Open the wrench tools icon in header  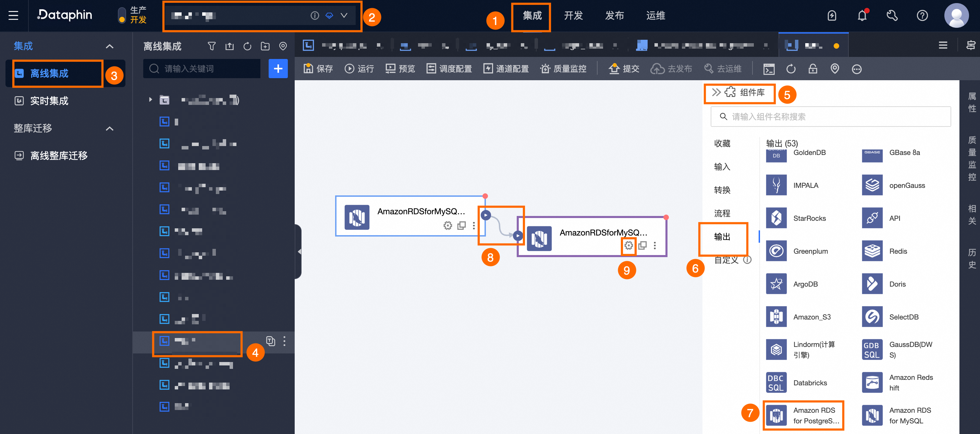892,16
